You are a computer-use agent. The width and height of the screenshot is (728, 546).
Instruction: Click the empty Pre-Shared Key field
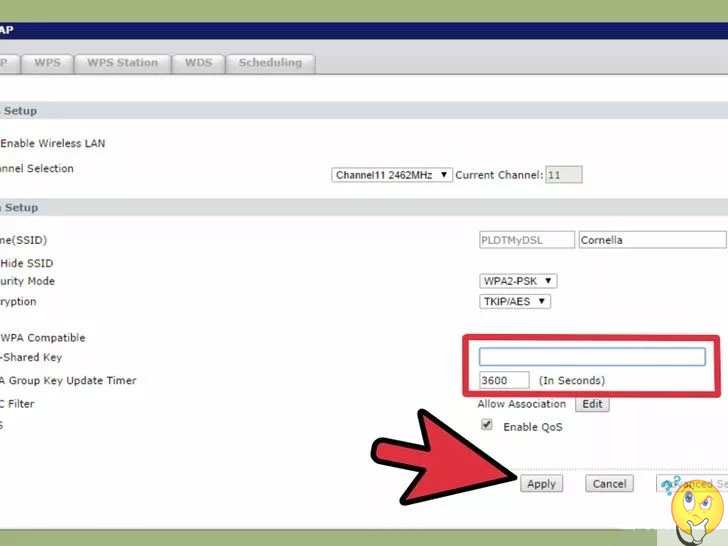(x=592, y=357)
